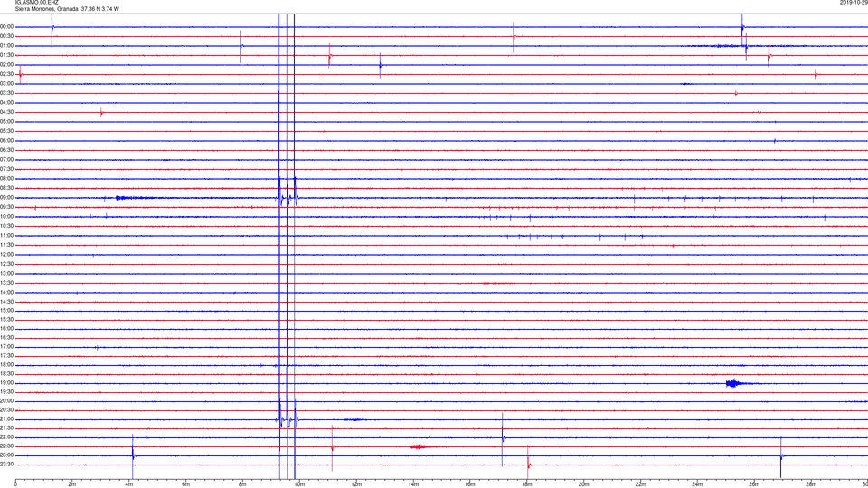Click the station location text Sierra Morrones, Granada

pyautogui.click(x=47, y=9)
